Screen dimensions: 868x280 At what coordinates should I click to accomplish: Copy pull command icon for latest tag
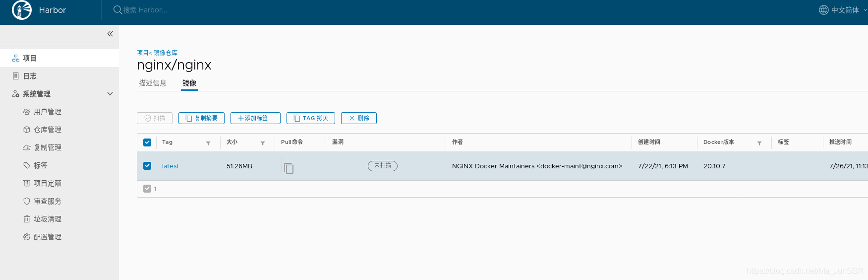289,168
